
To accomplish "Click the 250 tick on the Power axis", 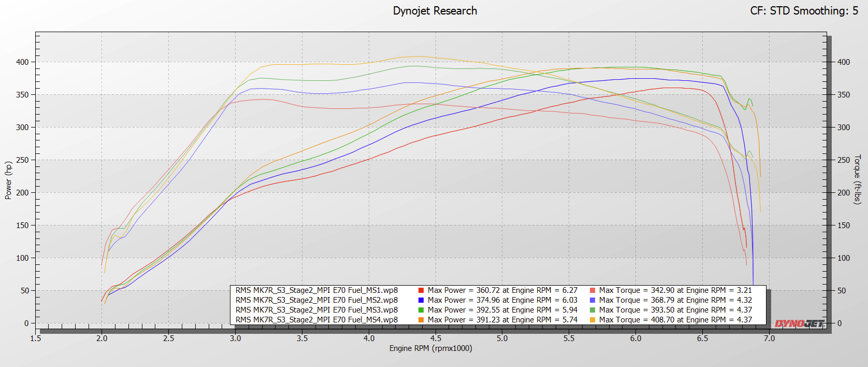I will point(22,160).
